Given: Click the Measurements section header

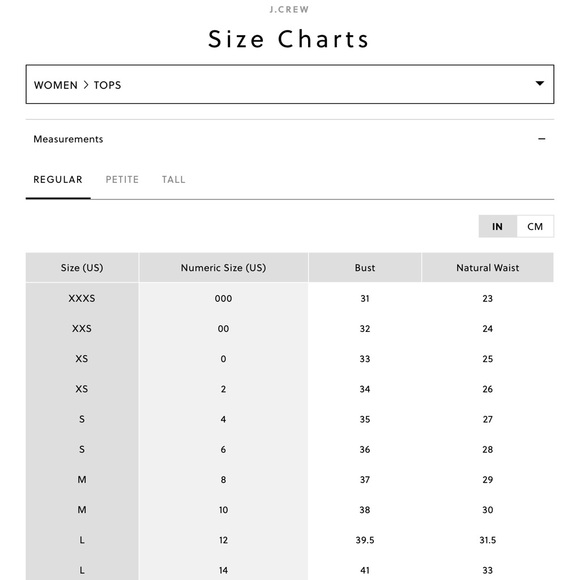Looking at the screenshot, I should click(x=290, y=139).
